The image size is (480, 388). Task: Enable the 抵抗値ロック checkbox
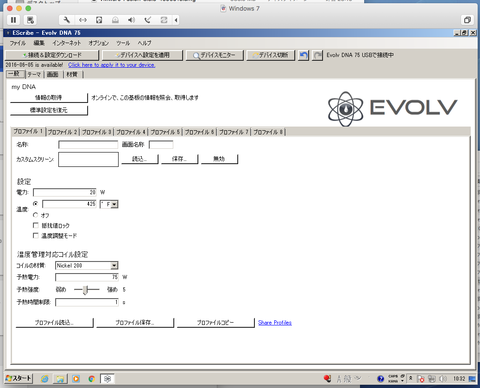(36, 225)
